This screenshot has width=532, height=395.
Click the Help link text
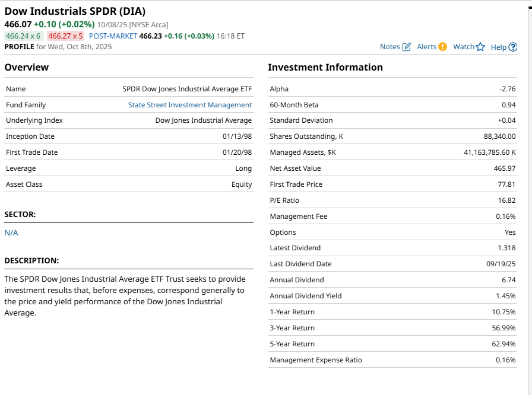coord(499,47)
